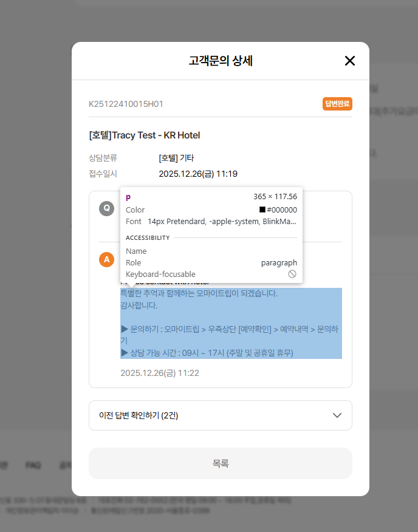Click the 답변완료 status badge
The height and width of the screenshot is (532, 418).
337,104
